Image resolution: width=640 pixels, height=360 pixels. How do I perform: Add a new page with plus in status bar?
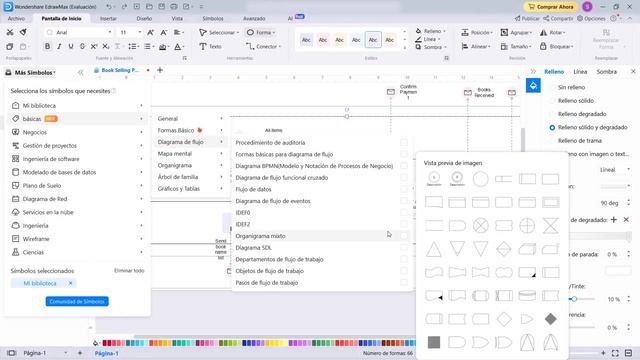click(x=80, y=353)
